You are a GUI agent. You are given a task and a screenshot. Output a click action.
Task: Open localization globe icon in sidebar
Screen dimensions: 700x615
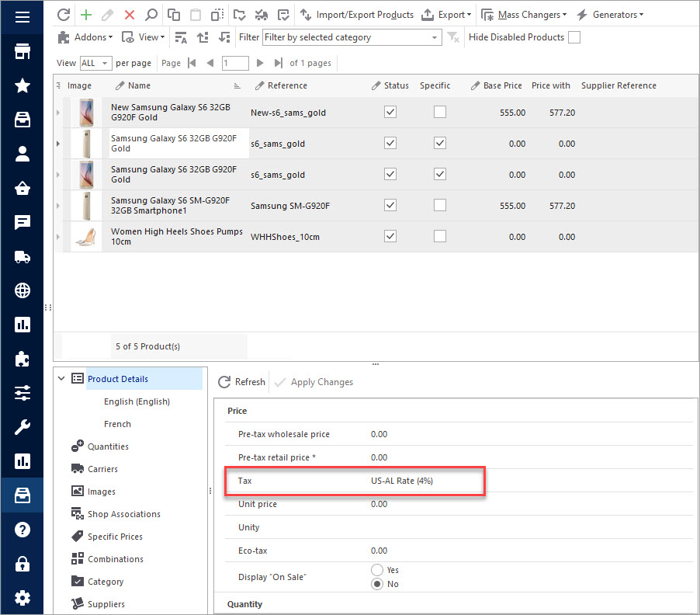(x=23, y=290)
